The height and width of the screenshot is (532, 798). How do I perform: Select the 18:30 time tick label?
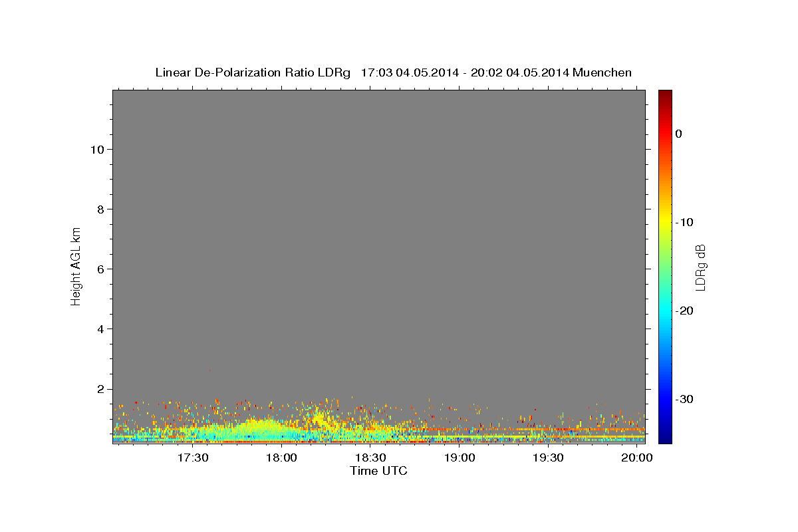click(x=370, y=458)
